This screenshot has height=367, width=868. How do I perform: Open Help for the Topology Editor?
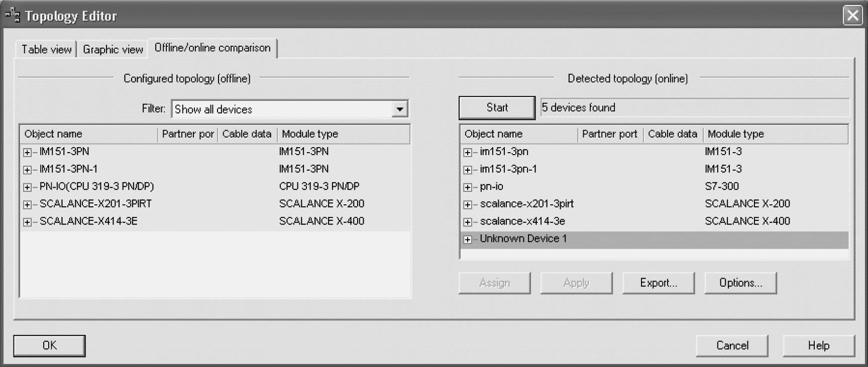click(819, 345)
